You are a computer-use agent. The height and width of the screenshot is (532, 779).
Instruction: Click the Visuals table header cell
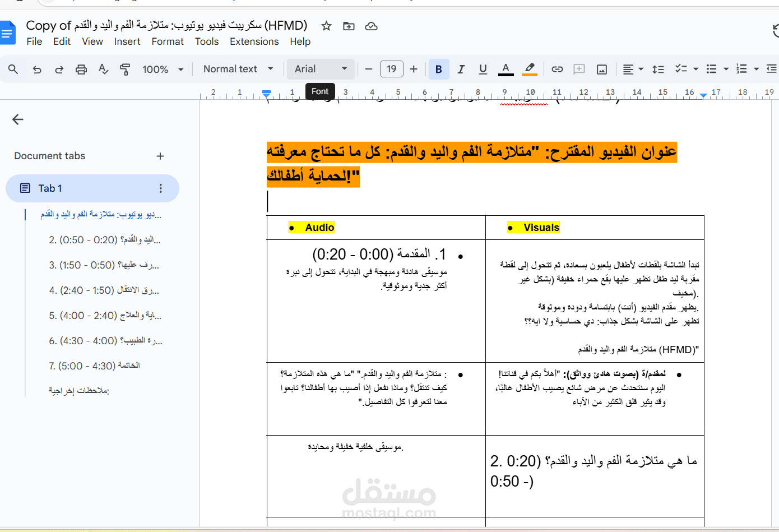click(x=595, y=227)
